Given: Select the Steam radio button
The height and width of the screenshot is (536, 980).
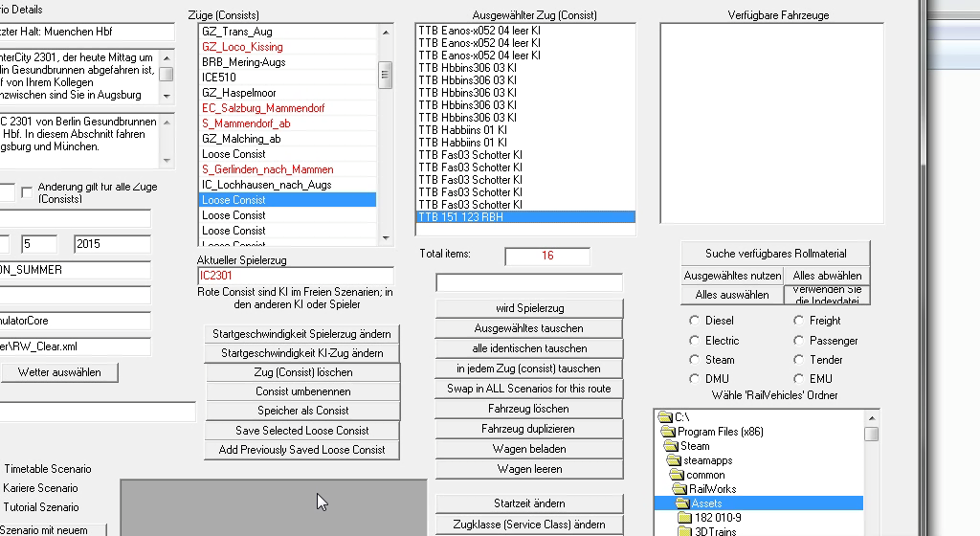Looking at the screenshot, I should click(x=694, y=360).
